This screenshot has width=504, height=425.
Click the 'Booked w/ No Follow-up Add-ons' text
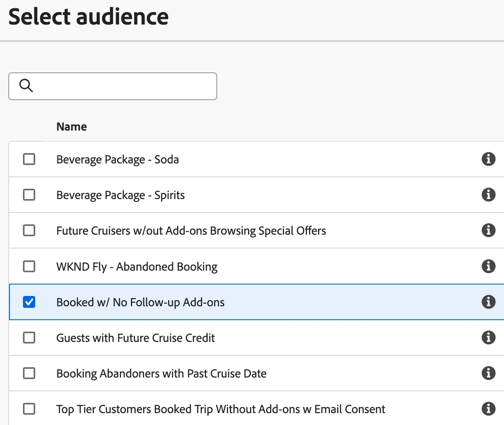click(x=140, y=302)
